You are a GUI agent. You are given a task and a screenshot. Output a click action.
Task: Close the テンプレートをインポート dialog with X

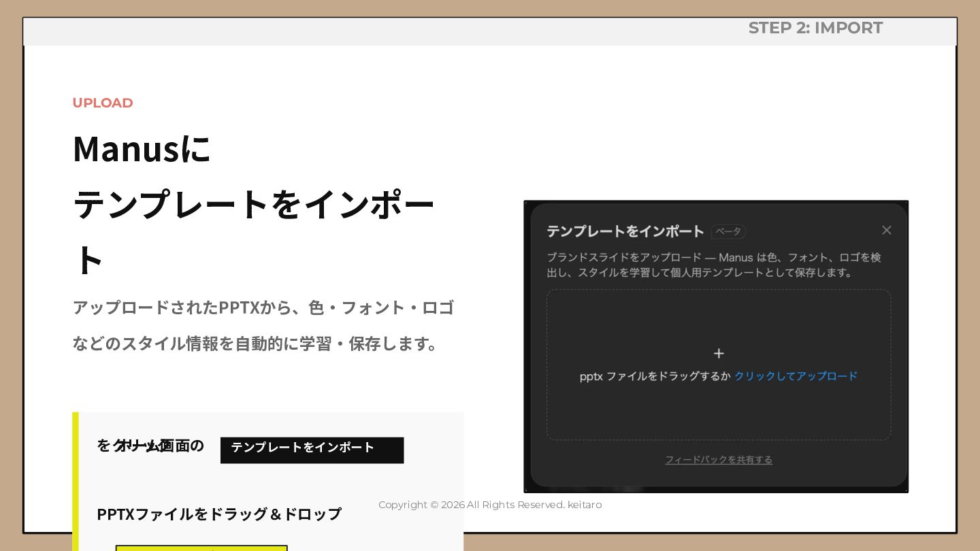coord(886,231)
